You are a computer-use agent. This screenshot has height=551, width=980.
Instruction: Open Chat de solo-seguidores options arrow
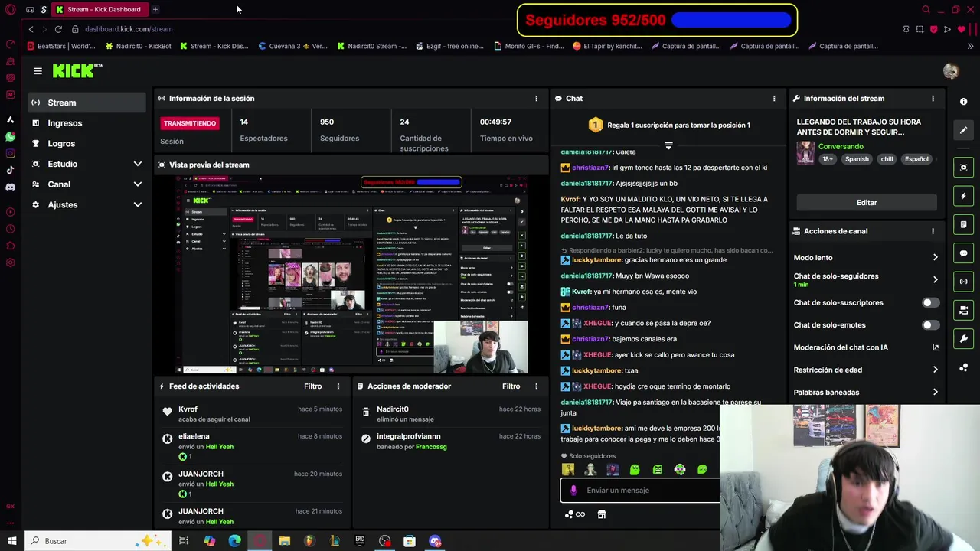pyautogui.click(x=935, y=280)
